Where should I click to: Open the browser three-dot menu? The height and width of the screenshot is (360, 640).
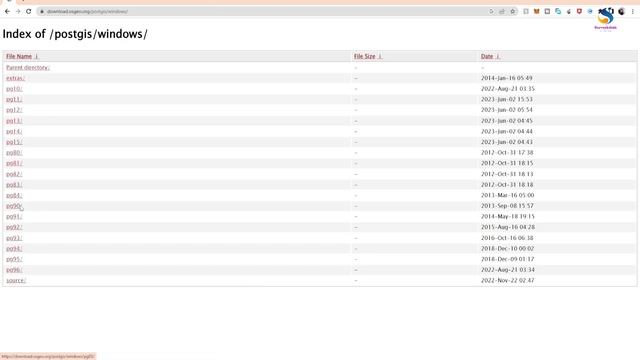633,11
